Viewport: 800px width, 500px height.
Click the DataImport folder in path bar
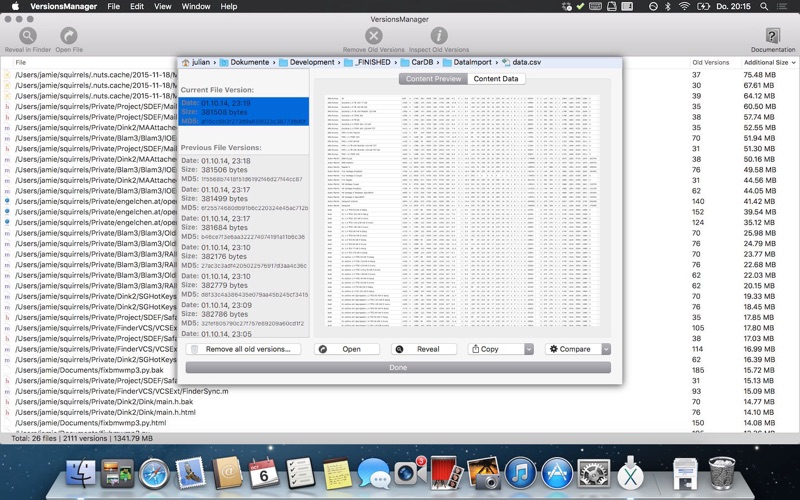coord(467,62)
